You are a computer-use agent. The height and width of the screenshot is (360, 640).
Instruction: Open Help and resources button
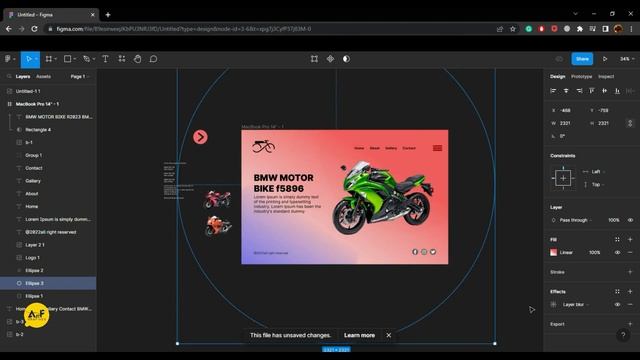[623, 336]
